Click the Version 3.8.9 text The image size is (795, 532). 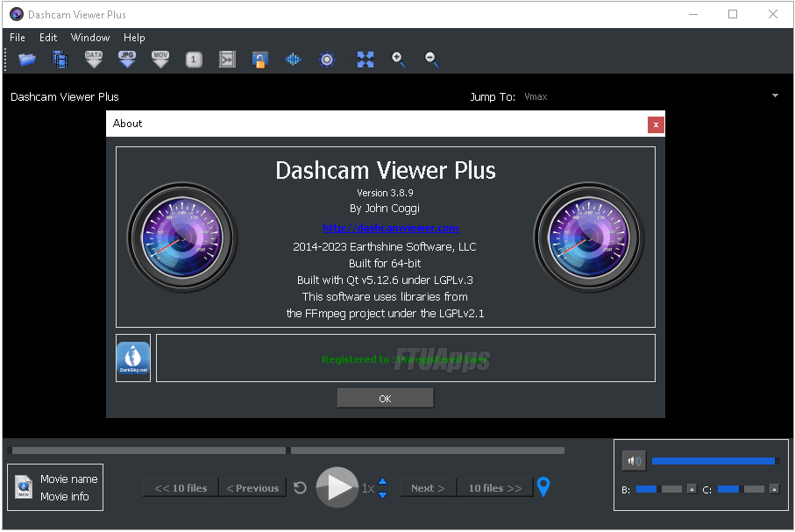click(385, 193)
